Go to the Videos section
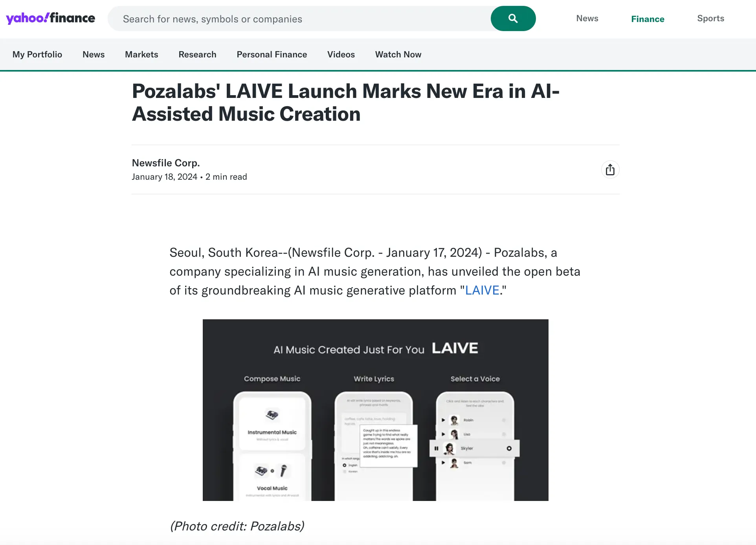The height and width of the screenshot is (545, 756). (341, 55)
